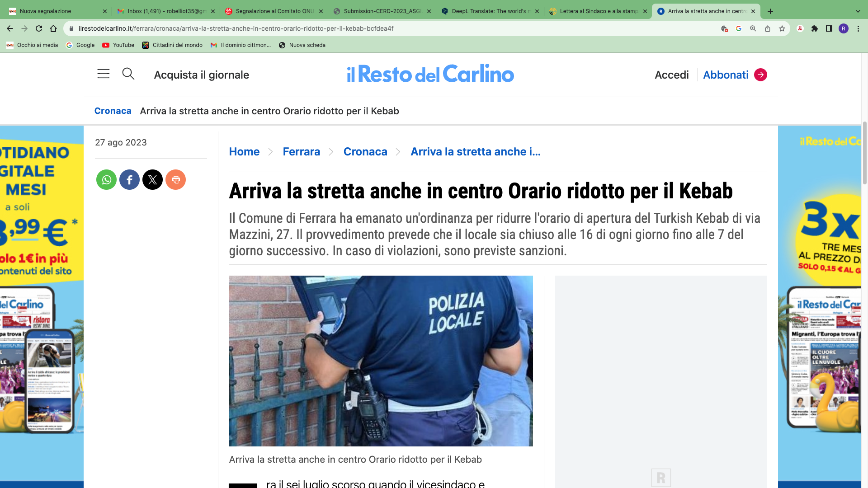Click the orange print icon

175,180
